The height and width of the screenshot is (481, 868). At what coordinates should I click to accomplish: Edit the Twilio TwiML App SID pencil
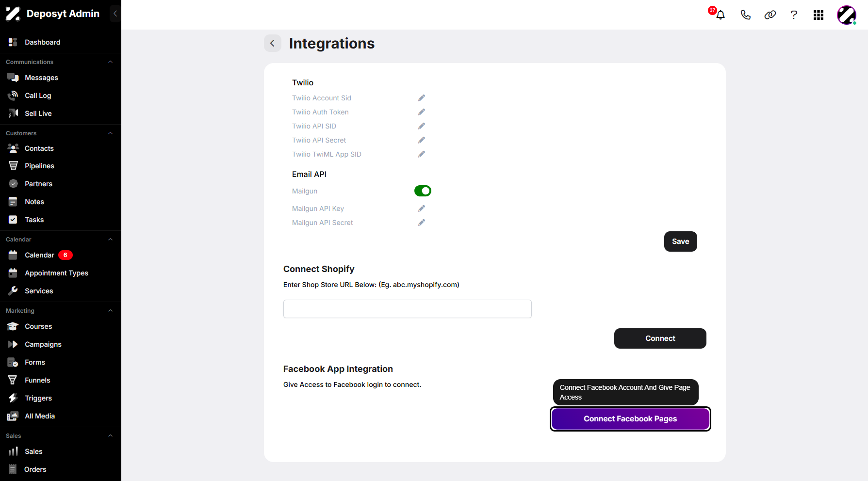pyautogui.click(x=422, y=154)
